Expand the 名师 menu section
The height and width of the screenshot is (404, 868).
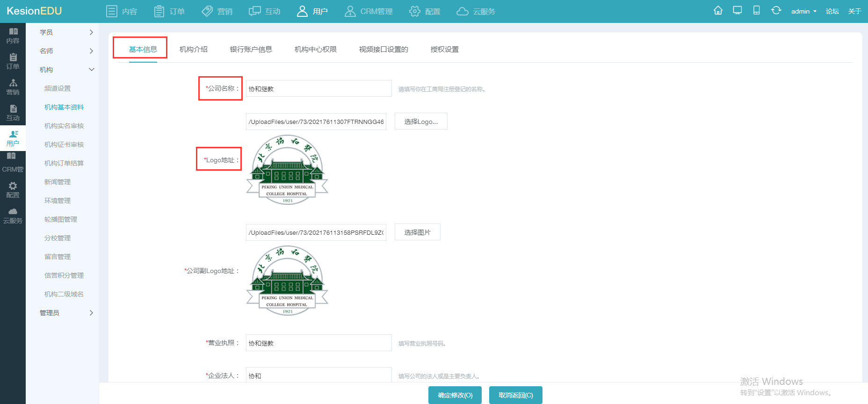point(65,51)
